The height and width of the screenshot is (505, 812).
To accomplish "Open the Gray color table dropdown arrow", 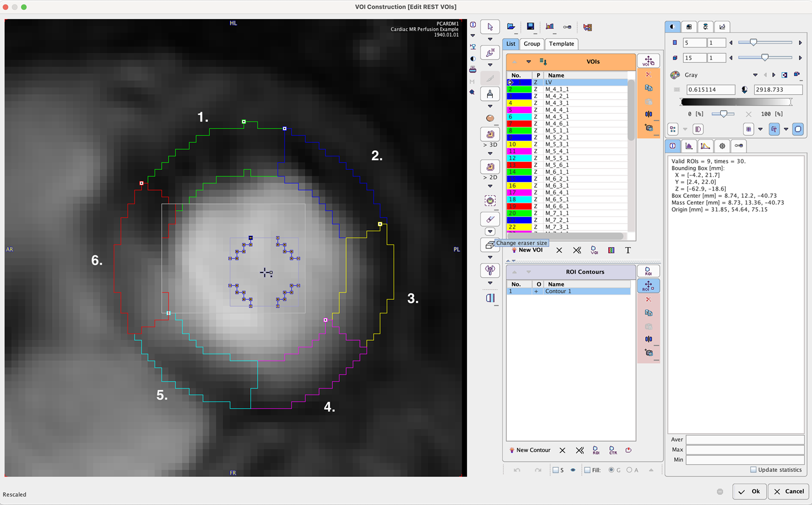I will pyautogui.click(x=755, y=75).
